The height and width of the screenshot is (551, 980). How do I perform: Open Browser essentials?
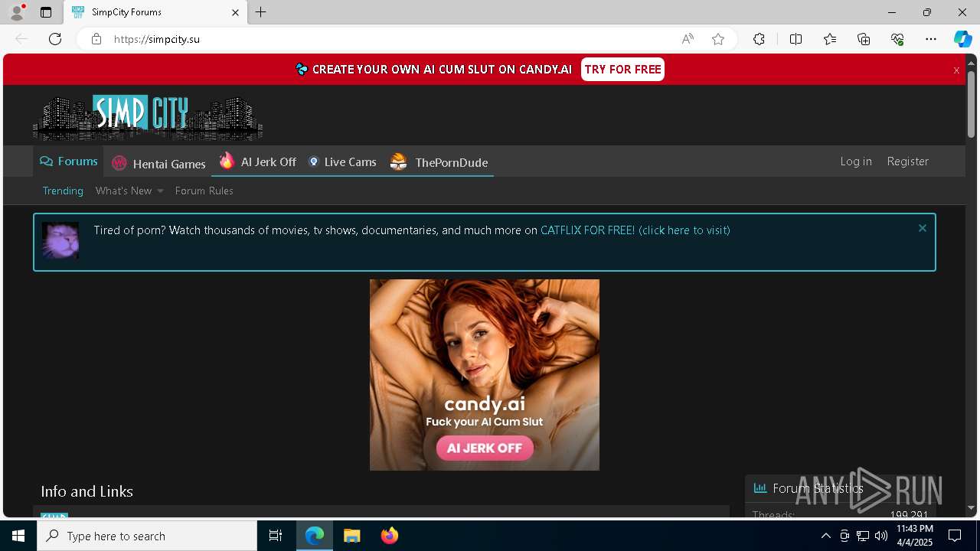[x=897, y=39]
